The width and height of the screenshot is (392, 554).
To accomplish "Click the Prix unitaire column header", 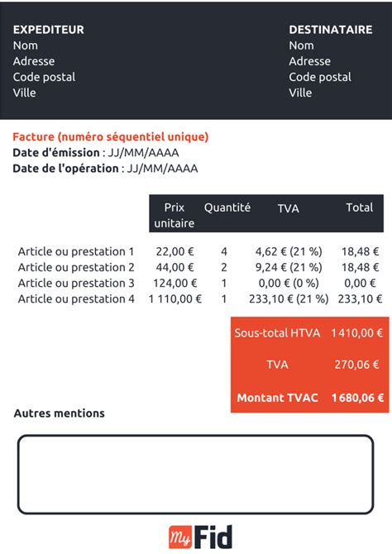I will click(x=174, y=215).
